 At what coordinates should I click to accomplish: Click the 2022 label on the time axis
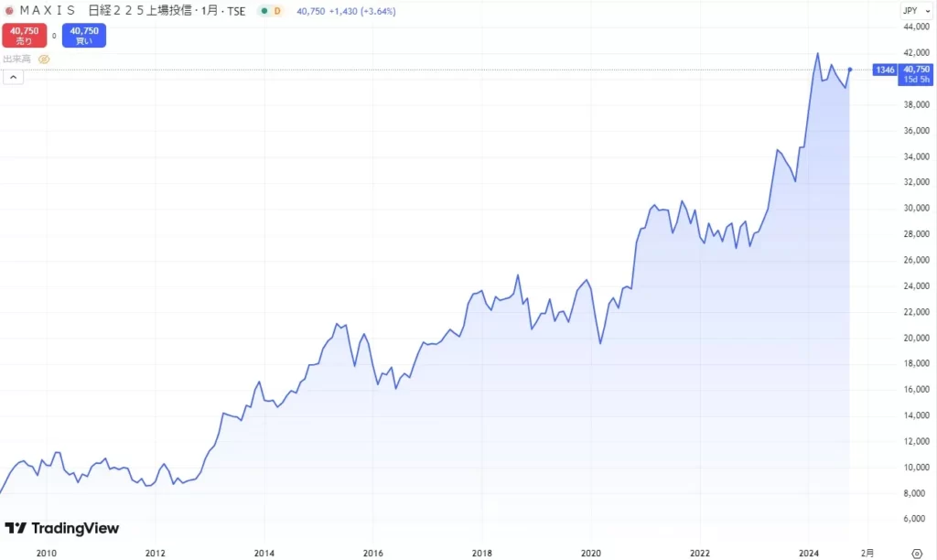(700, 554)
